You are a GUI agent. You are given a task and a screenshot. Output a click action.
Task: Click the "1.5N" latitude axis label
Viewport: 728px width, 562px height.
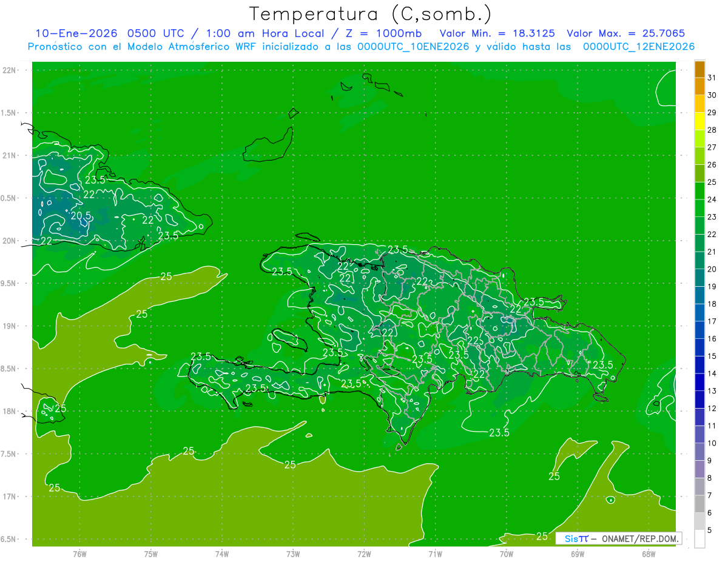click(x=9, y=113)
